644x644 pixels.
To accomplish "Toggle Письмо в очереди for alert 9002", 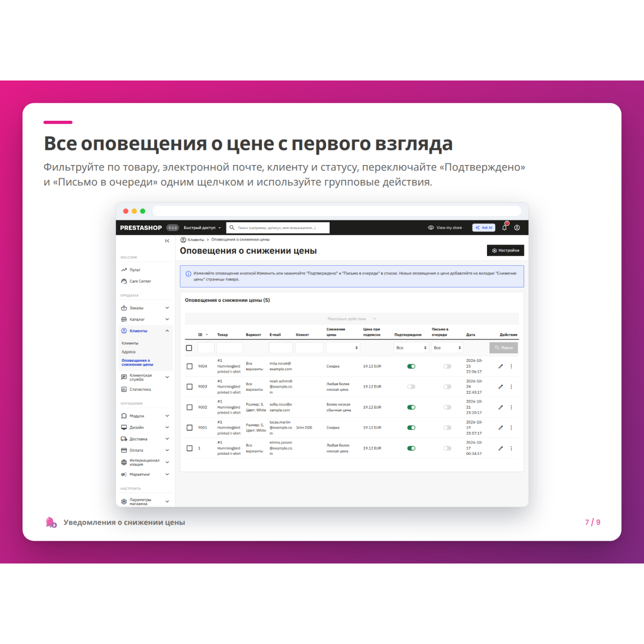I will (447, 407).
